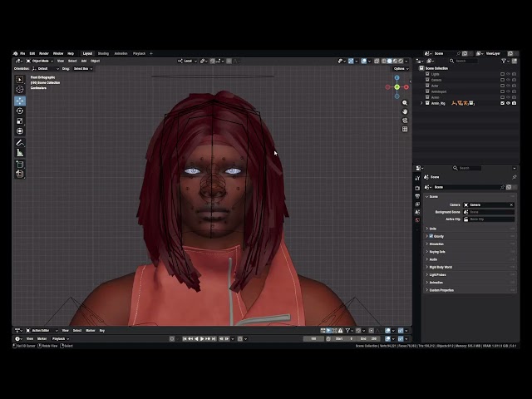532x399 pixels.
Task: Switch to the Animation workspace tab
Action: [x=121, y=53]
